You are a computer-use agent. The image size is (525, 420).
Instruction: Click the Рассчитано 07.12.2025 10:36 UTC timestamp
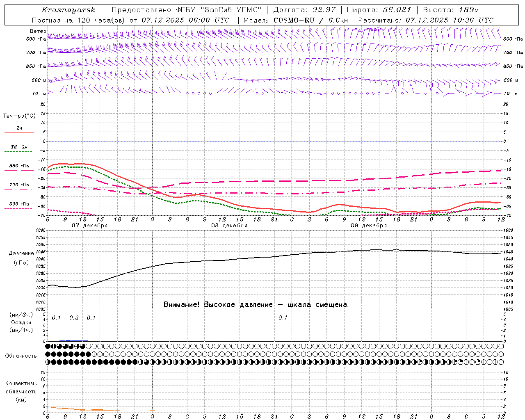449,20
